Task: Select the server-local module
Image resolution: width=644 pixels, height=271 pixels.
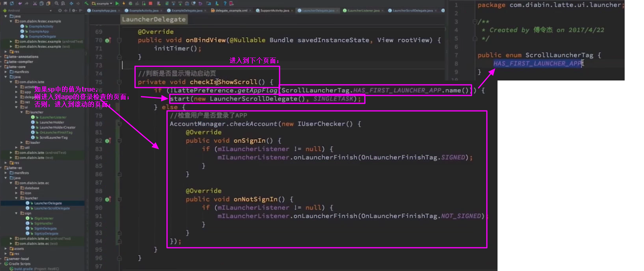Action: click(x=19, y=259)
